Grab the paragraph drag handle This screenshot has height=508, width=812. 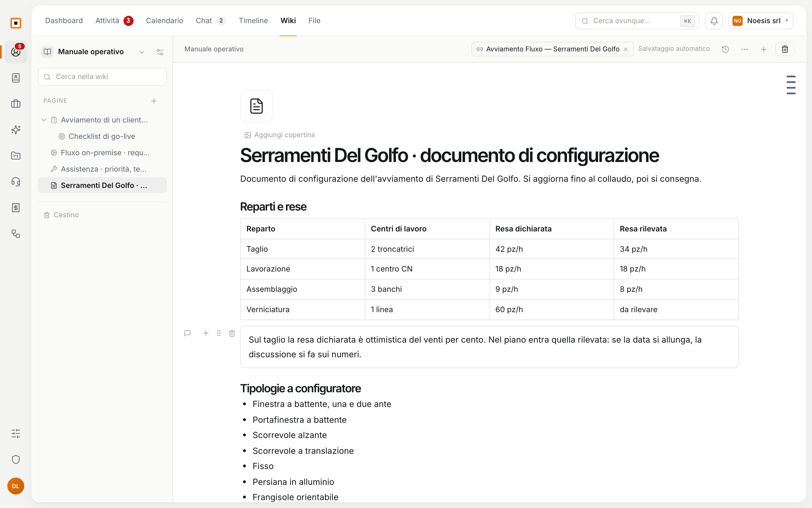pyautogui.click(x=219, y=333)
